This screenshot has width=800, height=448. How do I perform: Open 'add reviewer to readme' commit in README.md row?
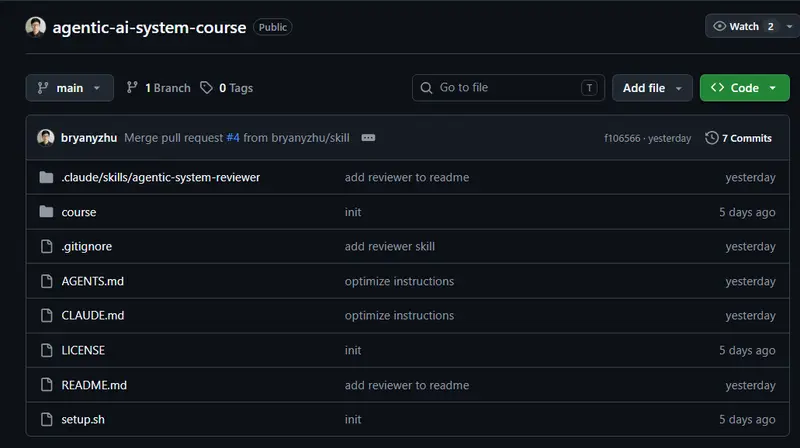coord(407,385)
